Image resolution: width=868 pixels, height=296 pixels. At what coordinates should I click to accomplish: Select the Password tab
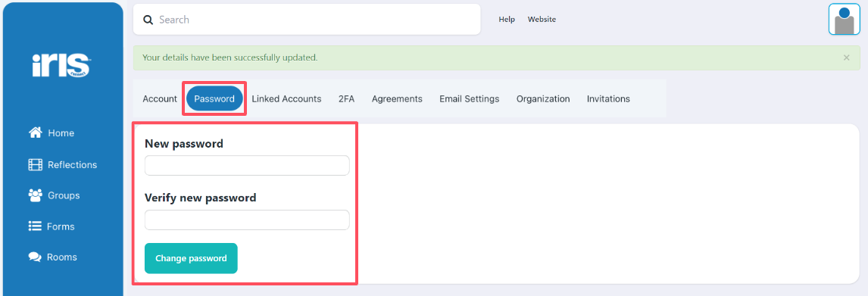[x=214, y=98]
